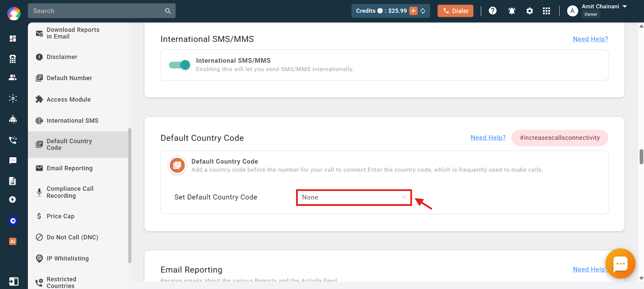Open settings gear icon in top bar

[x=530, y=11]
